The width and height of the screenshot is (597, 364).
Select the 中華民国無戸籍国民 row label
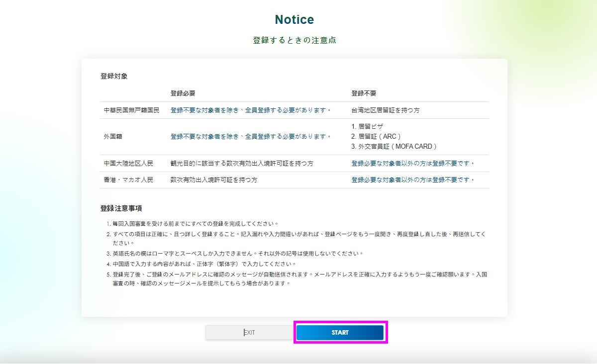point(131,110)
